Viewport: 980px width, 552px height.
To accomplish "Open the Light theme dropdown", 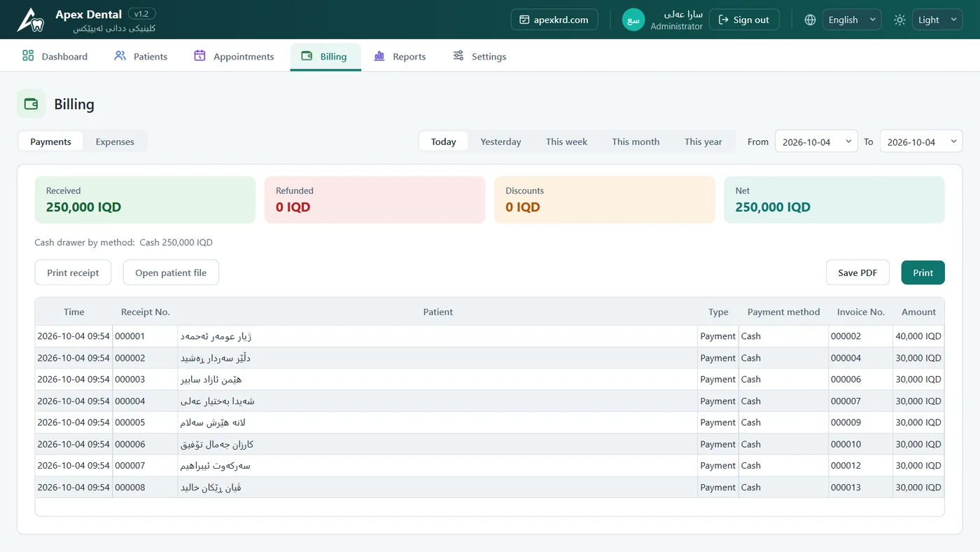I will tap(937, 20).
